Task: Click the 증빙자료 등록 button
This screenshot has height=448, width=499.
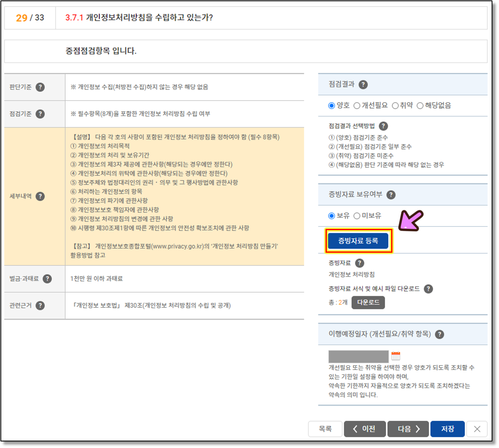Action: [x=358, y=241]
